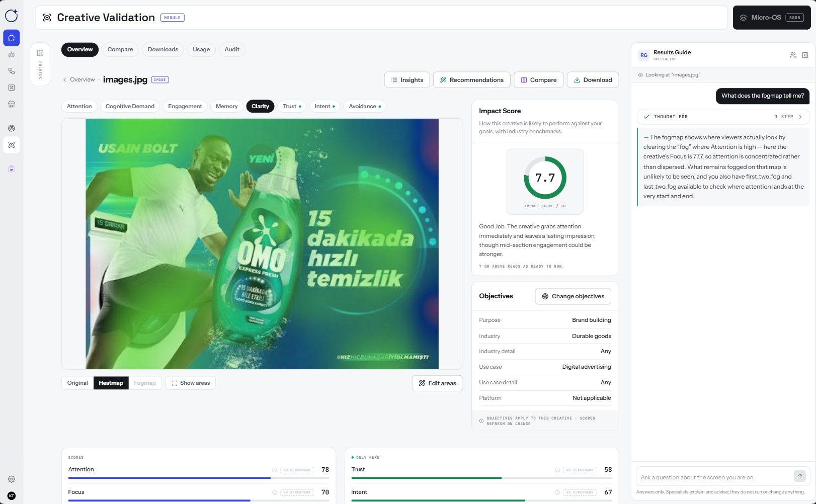Viewport: 816px width, 504px height.
Task: Focus the ask a question input
Action: 714,477
